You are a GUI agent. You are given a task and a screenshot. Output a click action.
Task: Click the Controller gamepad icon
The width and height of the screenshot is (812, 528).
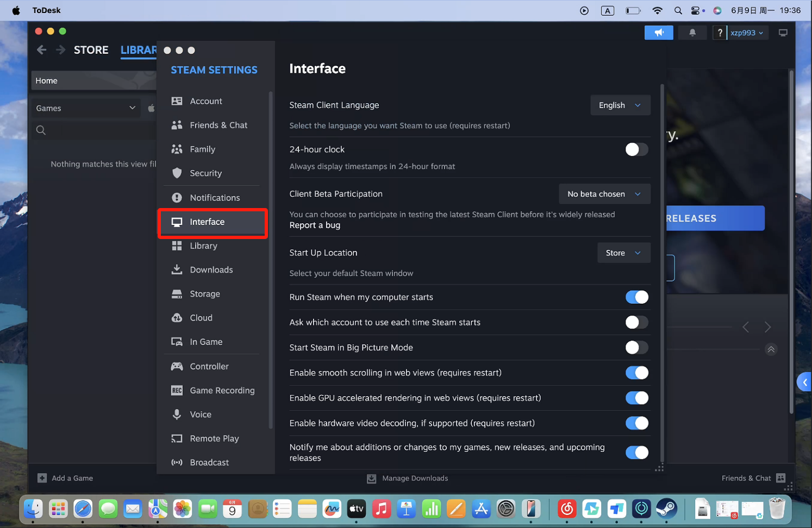177,366
